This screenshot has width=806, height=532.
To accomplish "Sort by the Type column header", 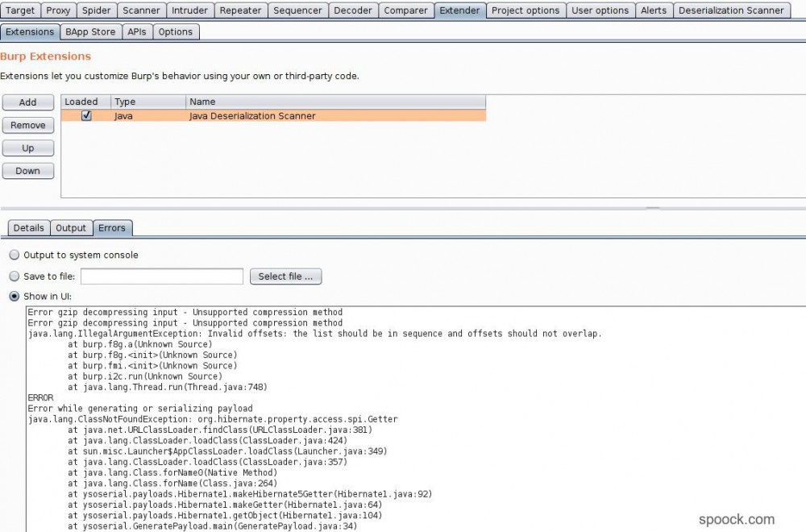I will click(148, 102).
